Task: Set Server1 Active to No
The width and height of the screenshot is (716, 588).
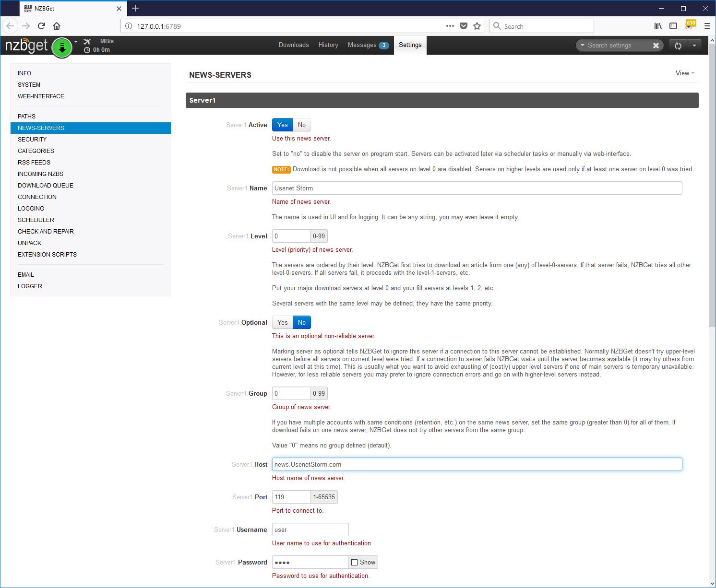Action: pyautogui.click(x=302, y=125)
